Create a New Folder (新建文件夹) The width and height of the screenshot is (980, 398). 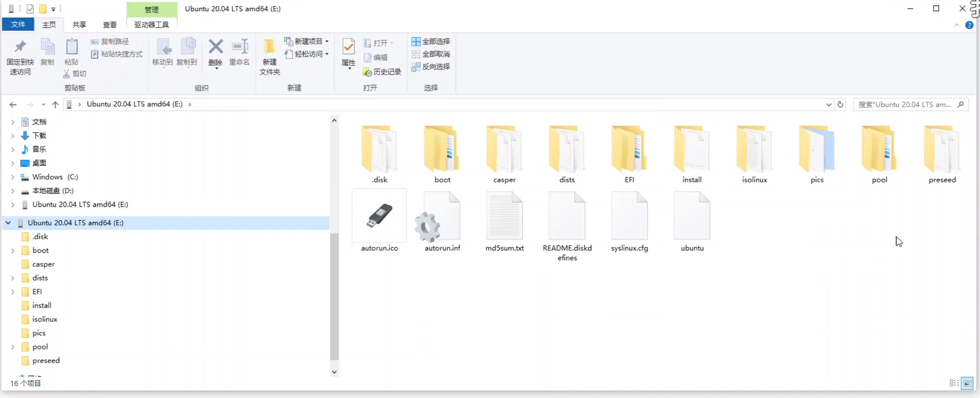[270, 57]
